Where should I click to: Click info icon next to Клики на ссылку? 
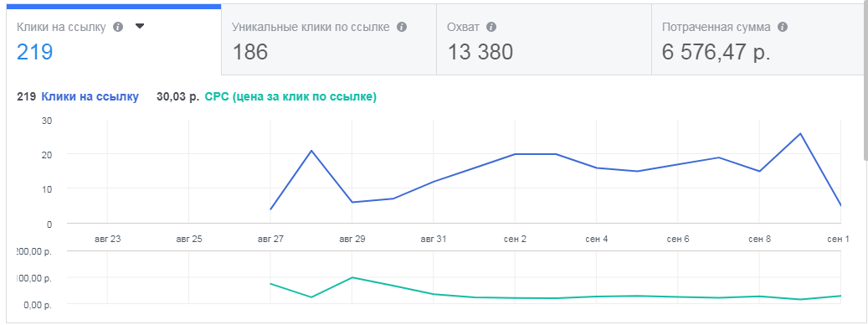[118, 27]
